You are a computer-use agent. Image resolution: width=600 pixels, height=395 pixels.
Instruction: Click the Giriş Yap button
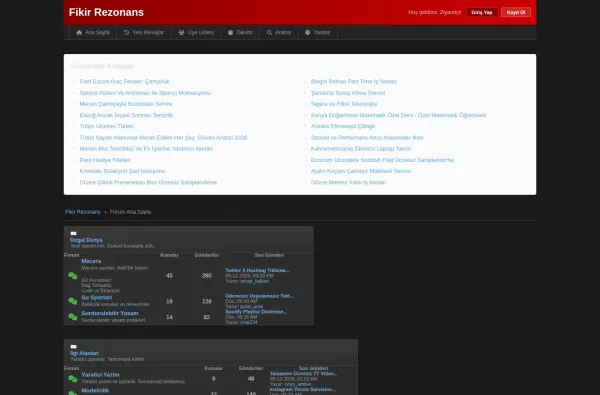[482, 12]
